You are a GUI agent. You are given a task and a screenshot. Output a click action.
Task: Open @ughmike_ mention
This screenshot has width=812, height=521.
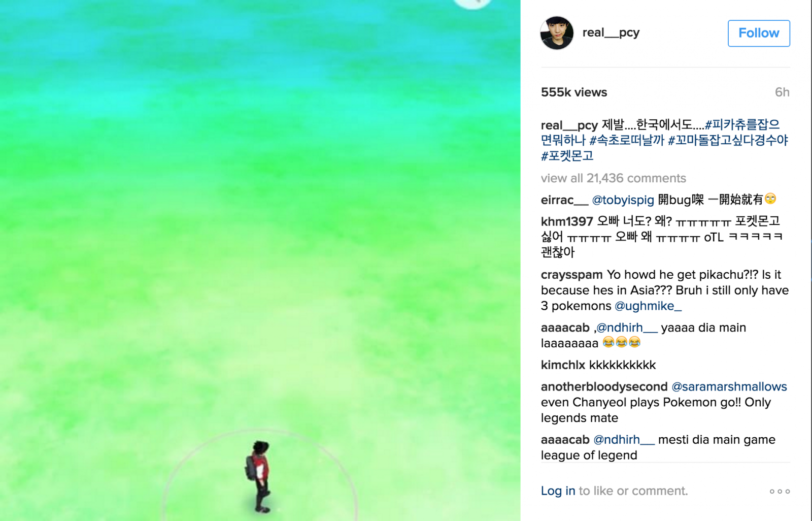tap(648, 306)
